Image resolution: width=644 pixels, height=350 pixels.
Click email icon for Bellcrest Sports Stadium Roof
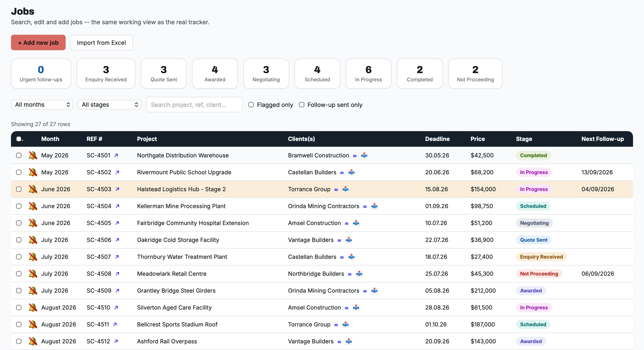click(336, 325)
